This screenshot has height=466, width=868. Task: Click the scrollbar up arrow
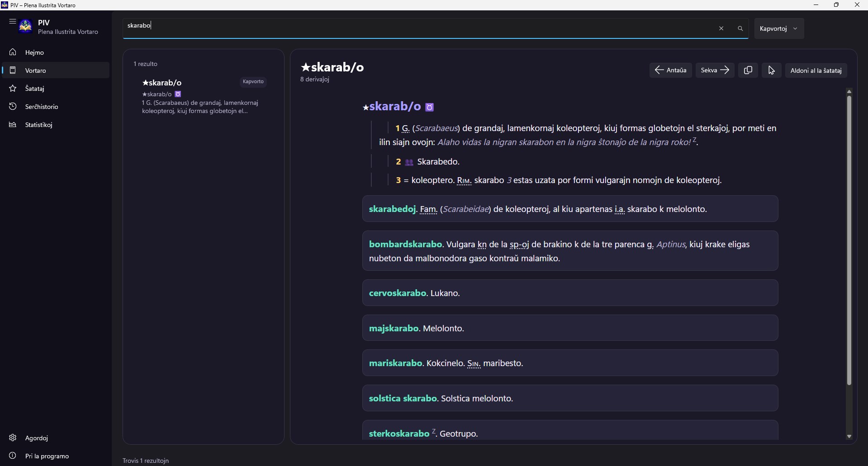849,92
